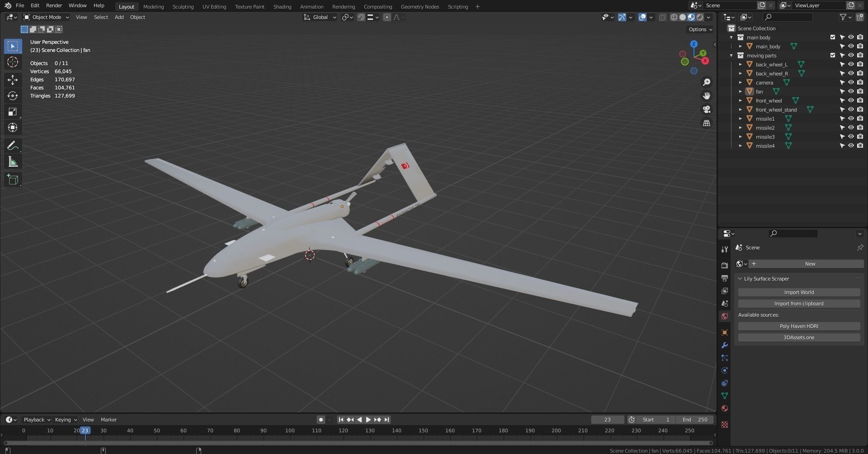Toggle camera view icon in viewport

click(706, 109)
